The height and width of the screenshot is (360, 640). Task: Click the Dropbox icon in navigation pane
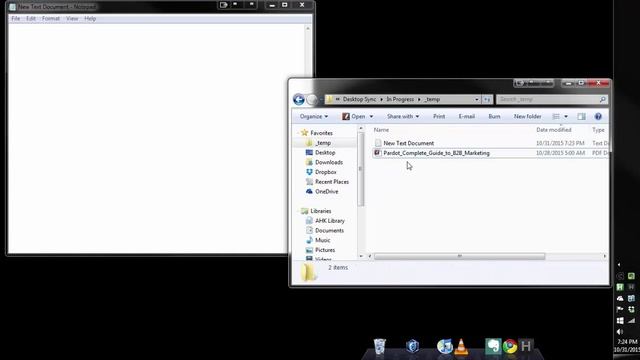309,172
